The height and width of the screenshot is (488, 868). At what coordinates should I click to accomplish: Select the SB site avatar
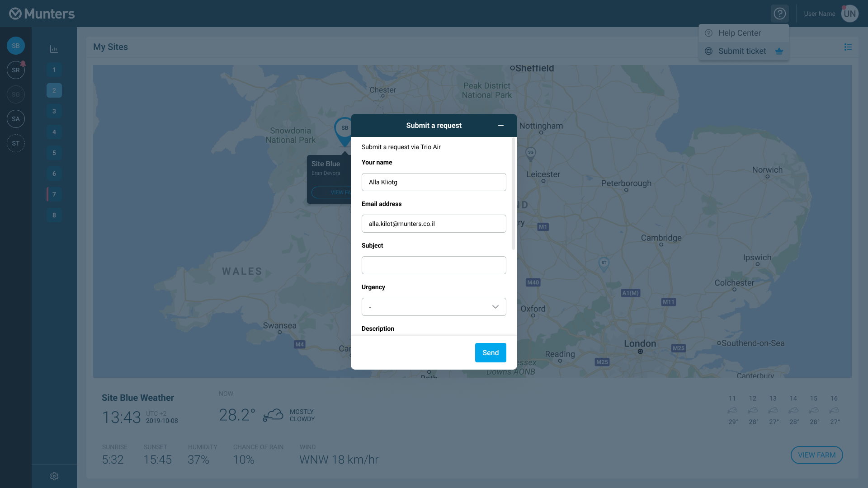[16, 46]
